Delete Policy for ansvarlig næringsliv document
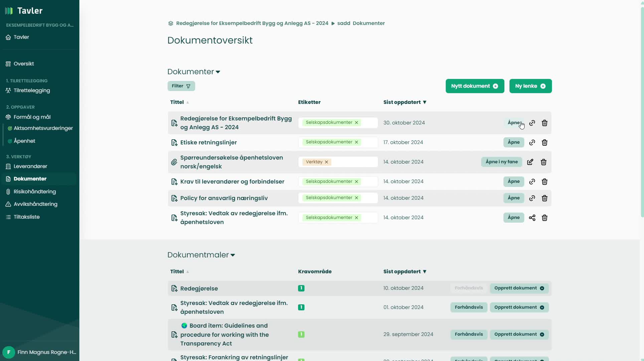This screenshot has height=361, width=644. [x=544, y=198]
